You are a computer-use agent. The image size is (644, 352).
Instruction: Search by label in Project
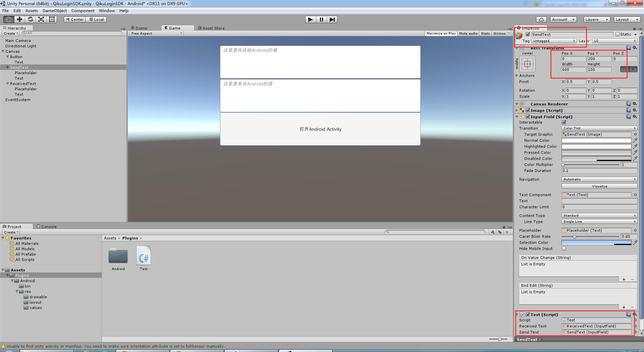pos(500,232)
